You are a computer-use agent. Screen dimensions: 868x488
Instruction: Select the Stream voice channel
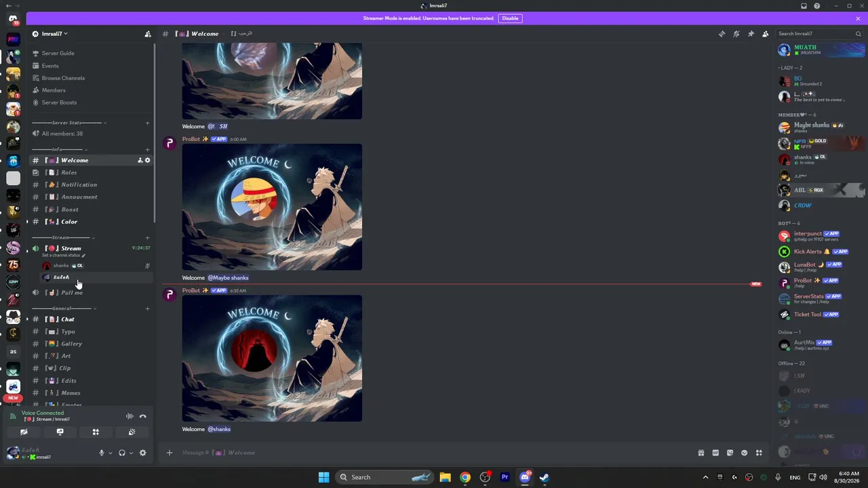pos(71,249)
